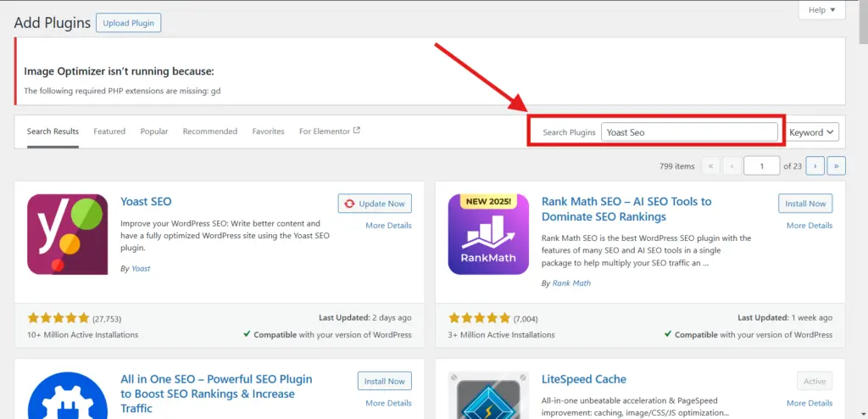Click the 'Last Updated: 1 week ago' text
The height and width of the screenshot is (419, 868).
pos(785,318)
